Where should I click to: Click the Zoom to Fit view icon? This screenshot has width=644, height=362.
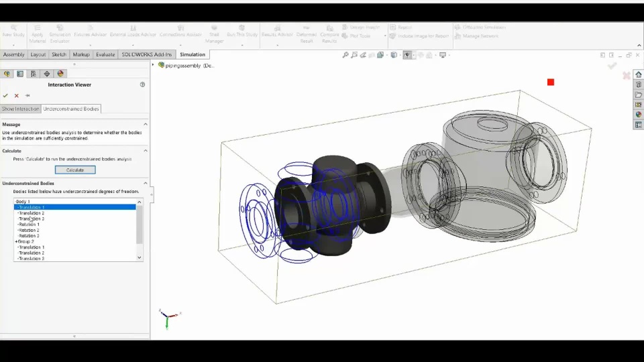click(345, 55)
